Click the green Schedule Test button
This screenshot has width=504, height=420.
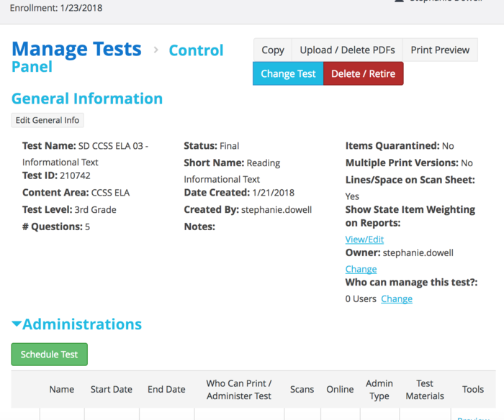click(50, 355)
